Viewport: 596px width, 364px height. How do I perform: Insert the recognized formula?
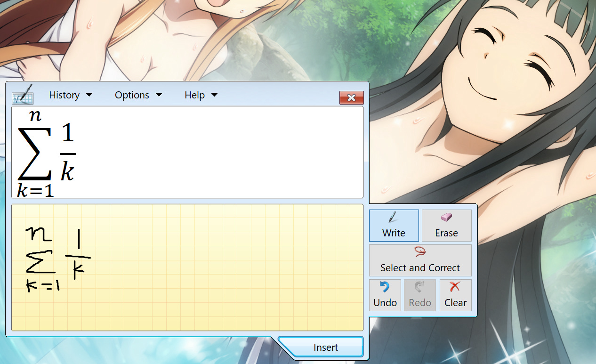pos(321,348)
